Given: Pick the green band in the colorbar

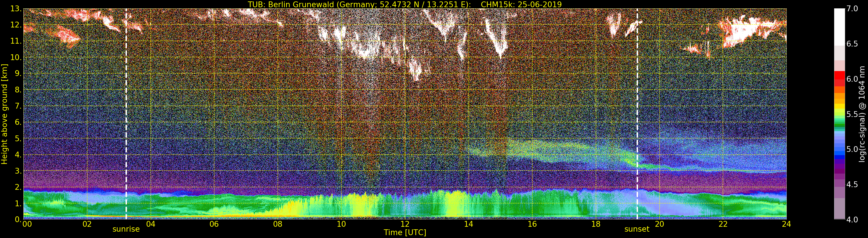Looking at the screenshot, I should tap(839, 124).
